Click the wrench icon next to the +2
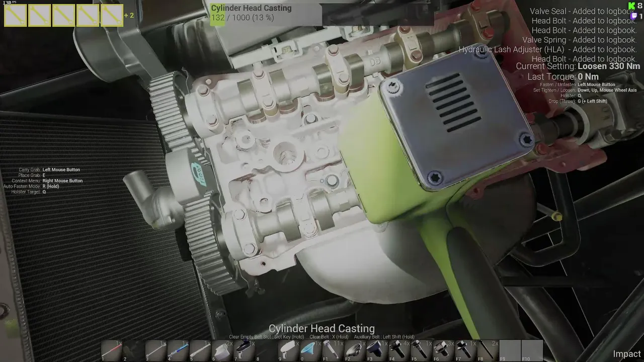Viewport: 644px width, 362px height. click(x=112, y=15)
